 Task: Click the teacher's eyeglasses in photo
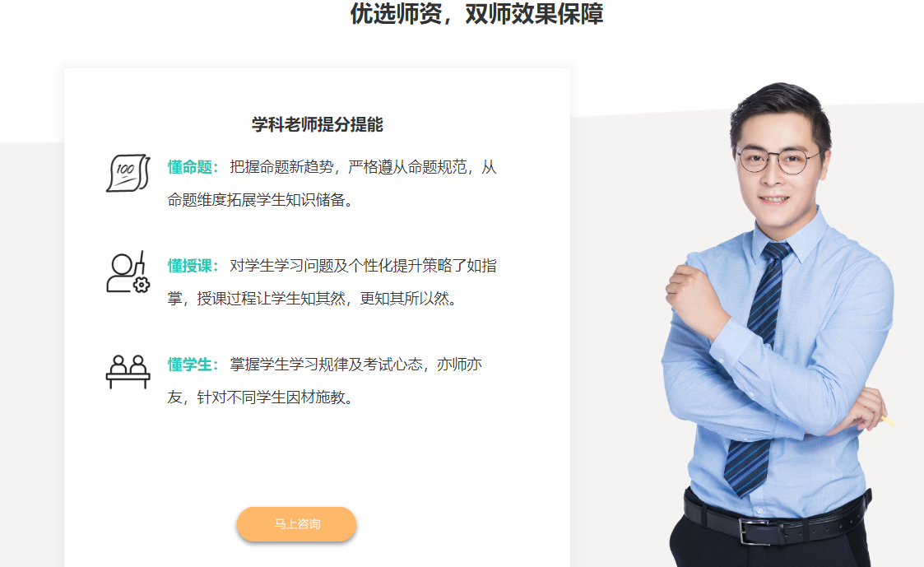pyautogui.click(x=777, y=160)
